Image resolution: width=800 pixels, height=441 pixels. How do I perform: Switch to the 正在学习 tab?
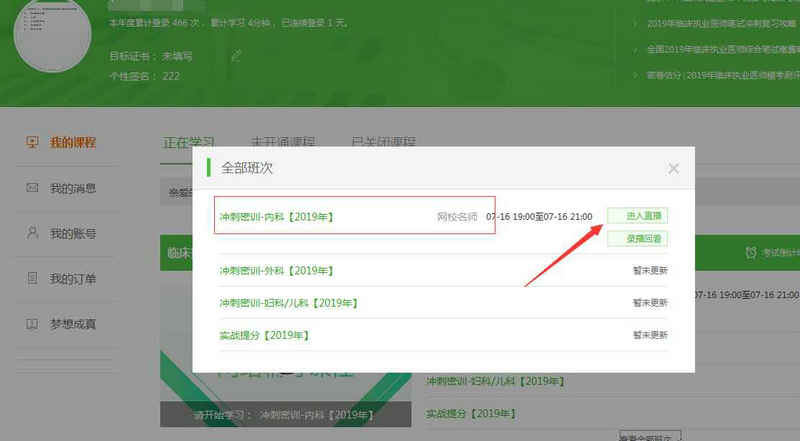(189, 142)
